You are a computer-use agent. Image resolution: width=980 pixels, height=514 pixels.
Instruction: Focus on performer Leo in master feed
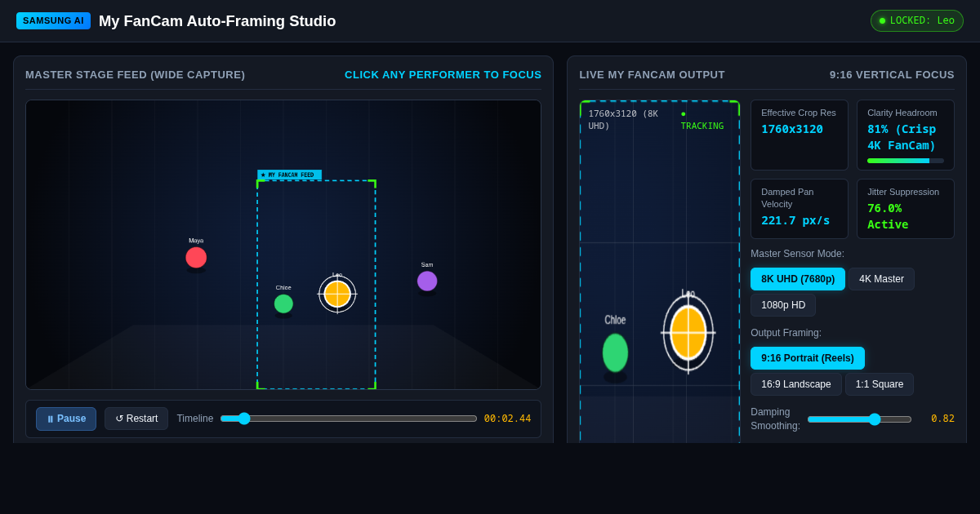337,294
